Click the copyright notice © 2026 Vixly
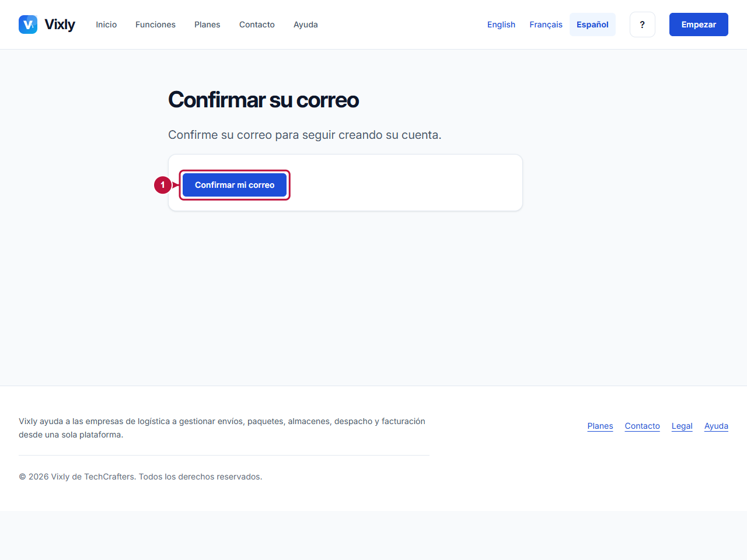The image size is (747, 560). [x=141, y=477]
